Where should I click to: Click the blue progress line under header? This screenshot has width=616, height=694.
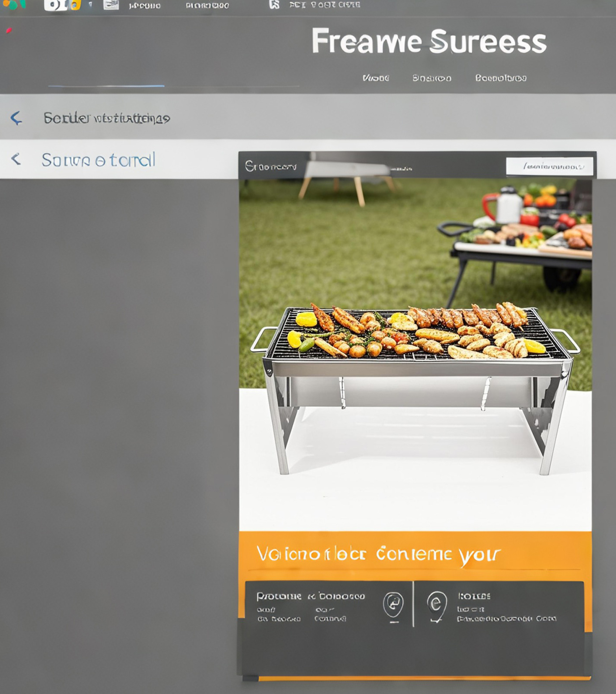click(106, 86)
